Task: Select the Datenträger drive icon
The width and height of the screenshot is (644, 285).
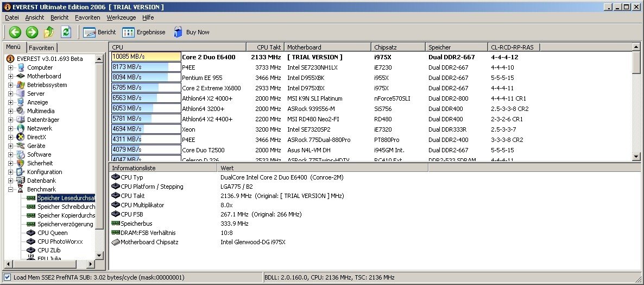Action: pos(21,120)
